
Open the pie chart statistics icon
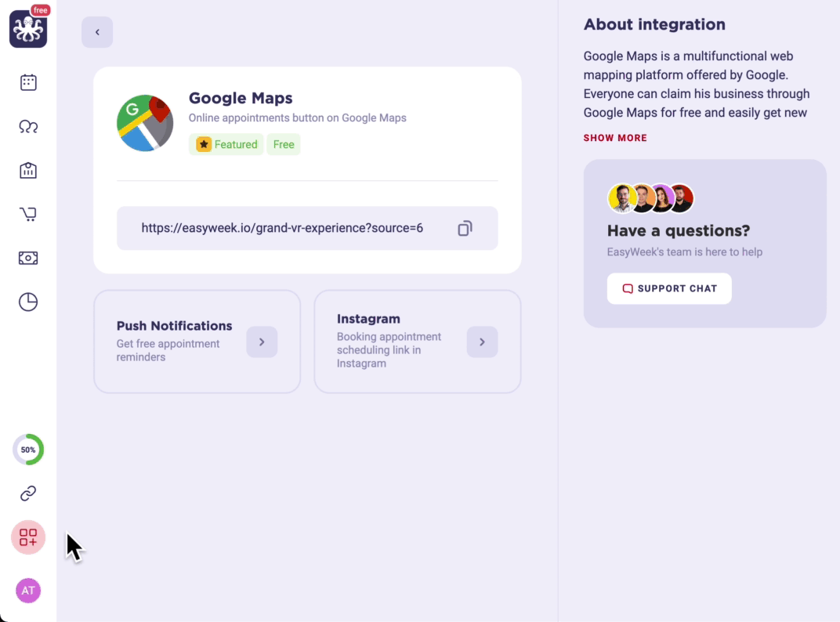pos(28,302)
